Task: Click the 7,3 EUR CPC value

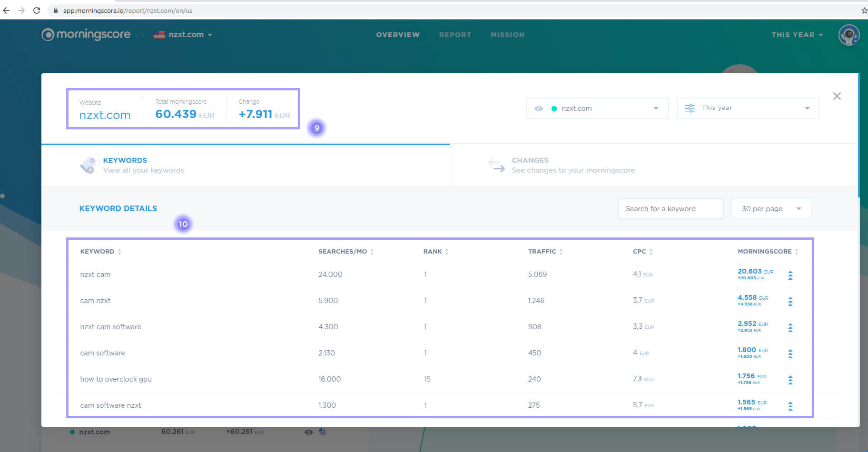Action: point(643,379)
